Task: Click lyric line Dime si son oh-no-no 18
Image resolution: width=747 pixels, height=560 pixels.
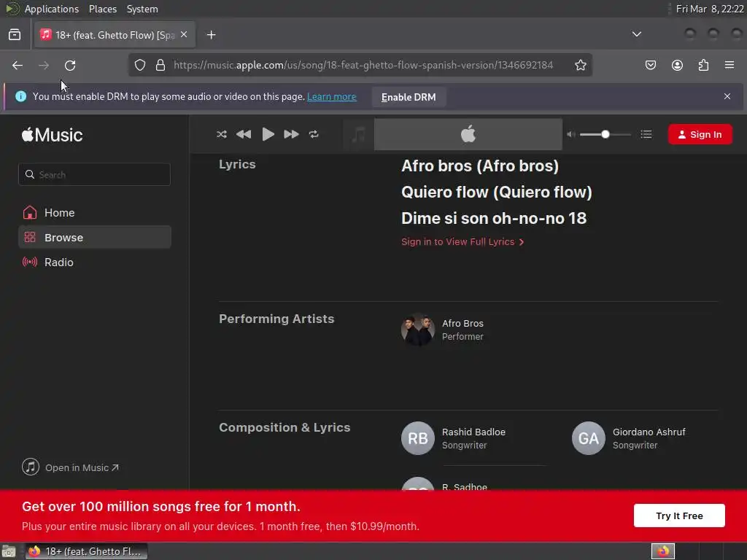Action: tap(494, 218)
